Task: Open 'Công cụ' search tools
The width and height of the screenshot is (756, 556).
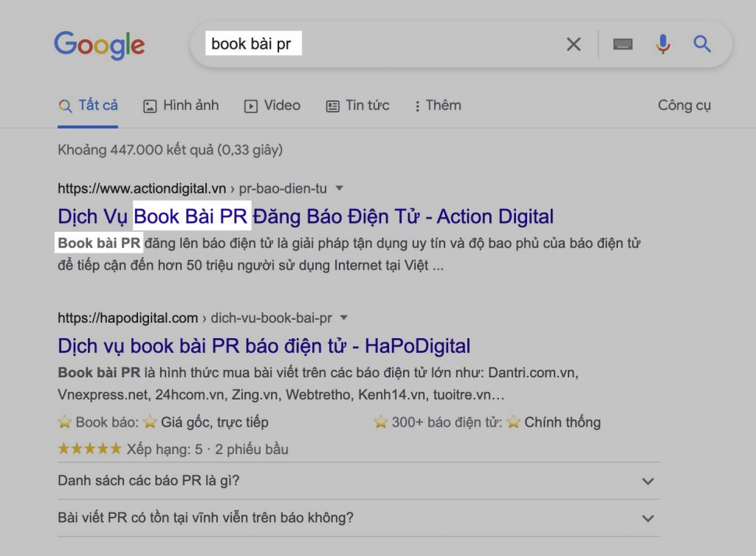Action: click(x=684, y=105)
